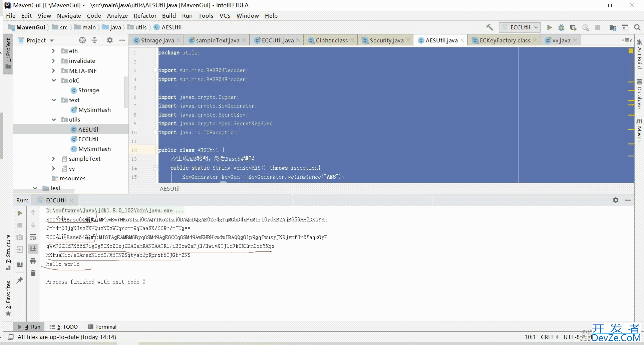Expand the eth folder in project tree
The image size is (644, 345).
(53, 51)
